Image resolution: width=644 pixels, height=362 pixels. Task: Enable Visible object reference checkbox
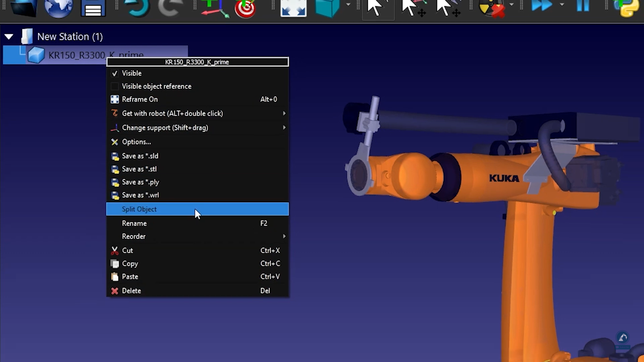115,86
